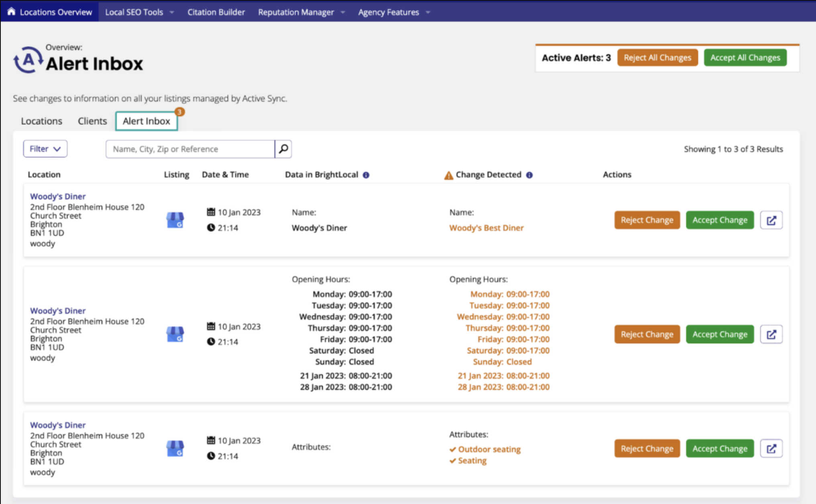Open the Woody's Diner location link
Screen dimensions: 816x504
tap(57, 196)
